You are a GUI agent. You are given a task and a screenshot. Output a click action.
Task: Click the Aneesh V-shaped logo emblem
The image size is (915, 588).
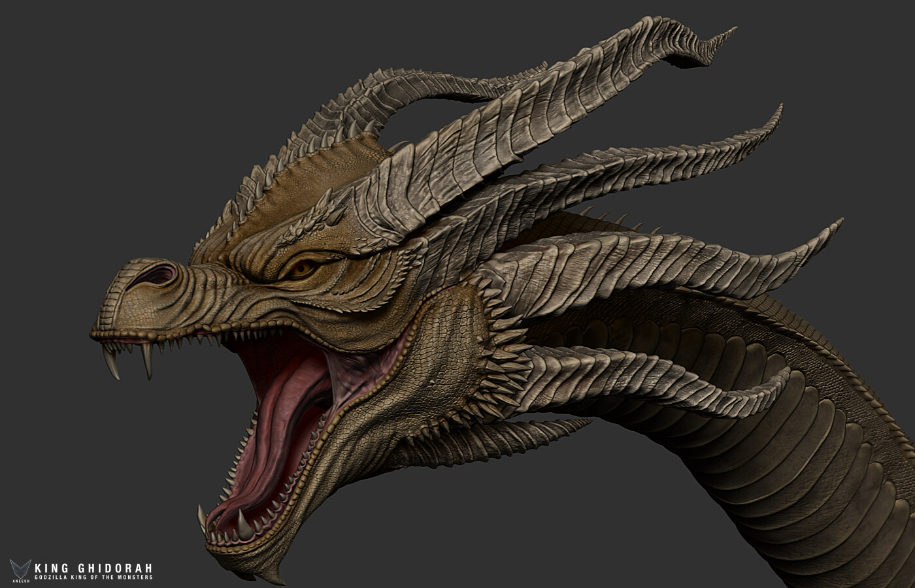tap(20, 568)
